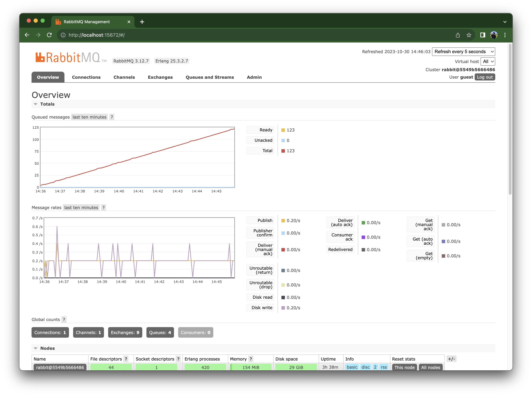The width and height of the screenshot is (532, 396).
Task: Change Message rates range from last ten minutes
Action: (81, 208)
